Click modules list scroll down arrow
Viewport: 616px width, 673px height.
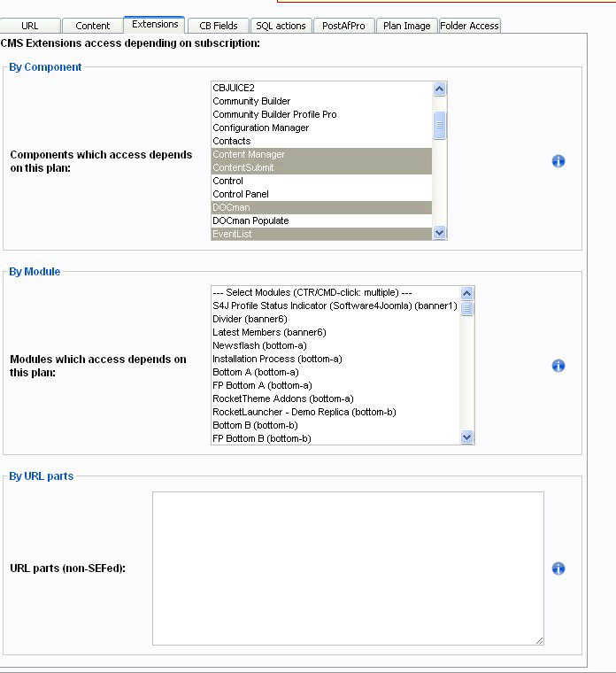coord(466,437)
